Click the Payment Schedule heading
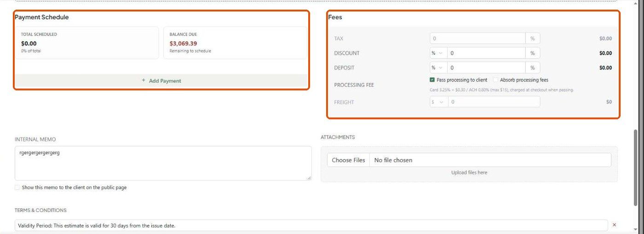Screen dimensions: 644x234 pyautogui.click(x=41, y=17)
